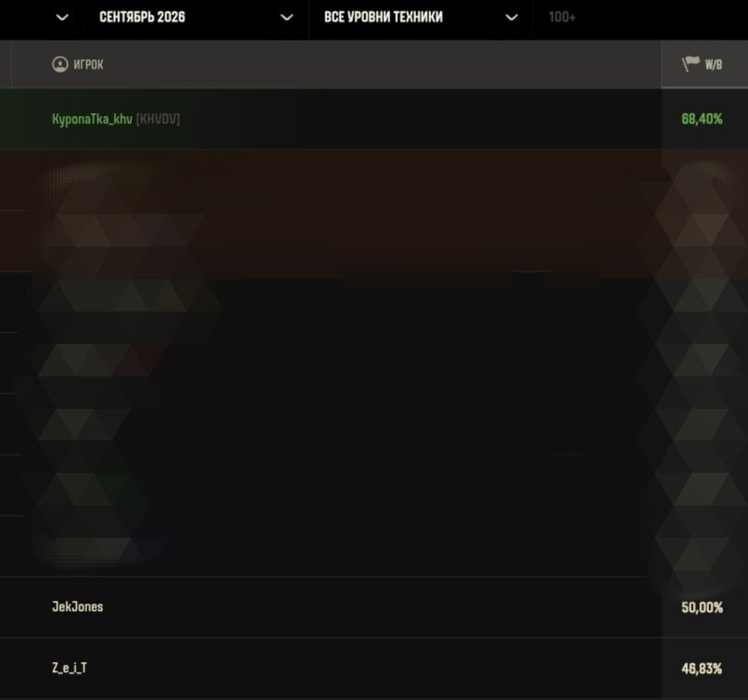748x700 pixels.
Task: Select the Z_e_i_T table row
Action: click(374, 668)
